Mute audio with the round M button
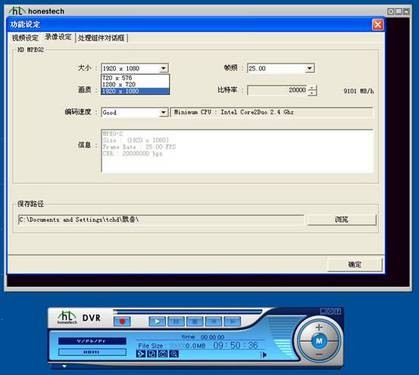 pyautogui.click(x=319, y=341)
